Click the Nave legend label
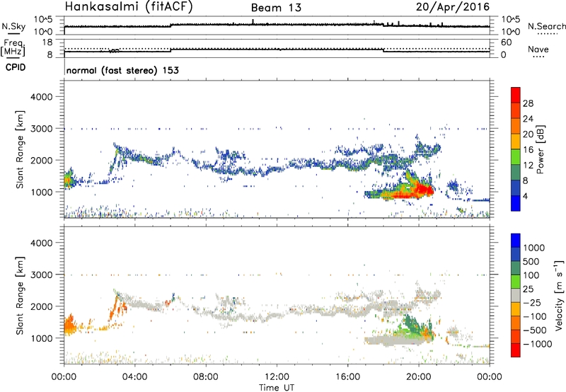 pos(538,50)
